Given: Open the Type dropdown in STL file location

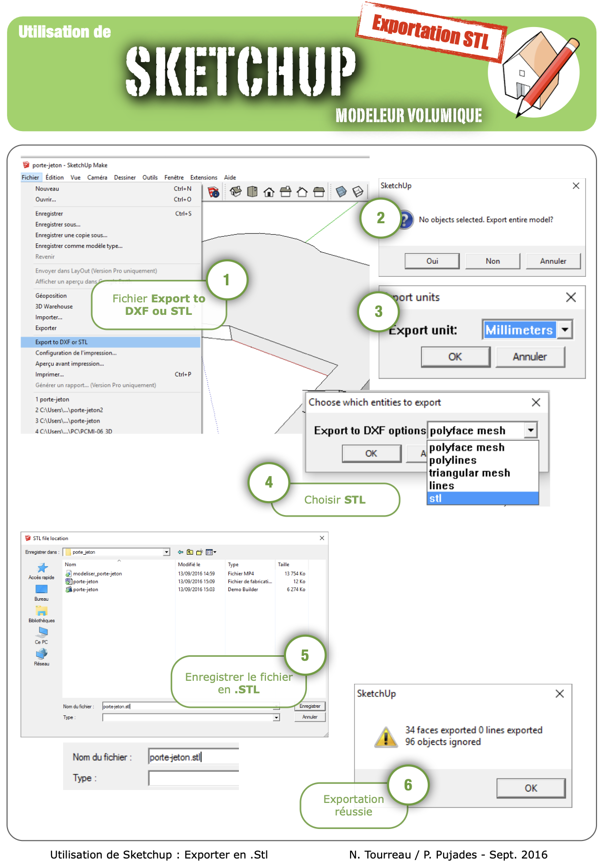Looking at the screenshot, I should 276,717.
